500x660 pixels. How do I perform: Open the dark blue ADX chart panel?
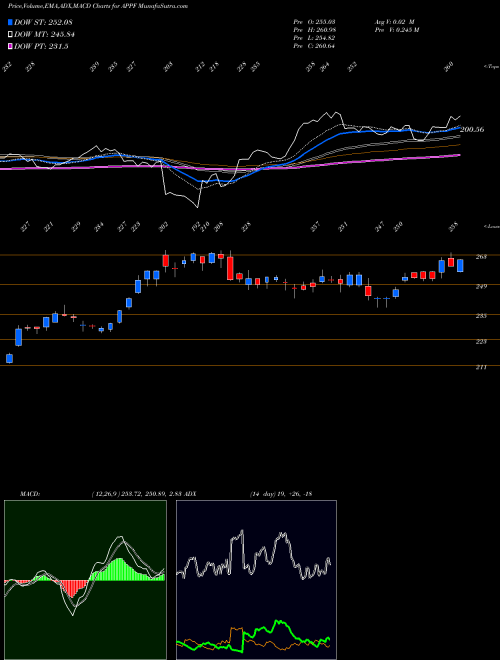[x=256, y=580]
